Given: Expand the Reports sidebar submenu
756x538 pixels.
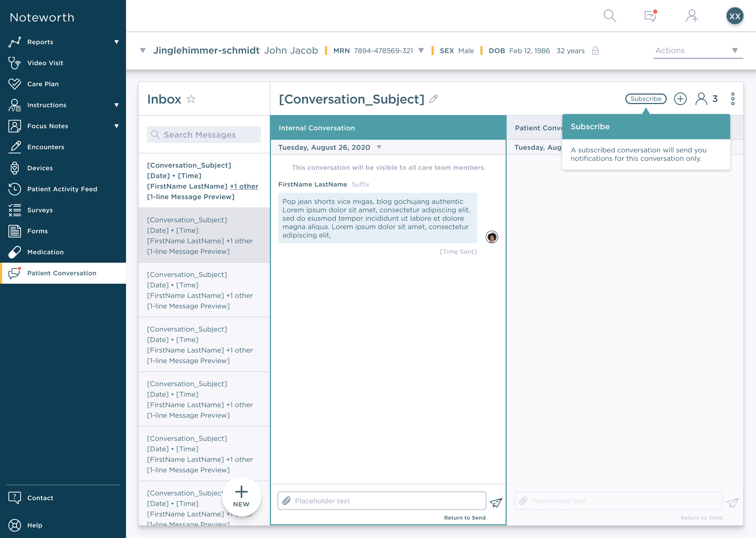Looking at the screenshot, I should pos(116,42).
